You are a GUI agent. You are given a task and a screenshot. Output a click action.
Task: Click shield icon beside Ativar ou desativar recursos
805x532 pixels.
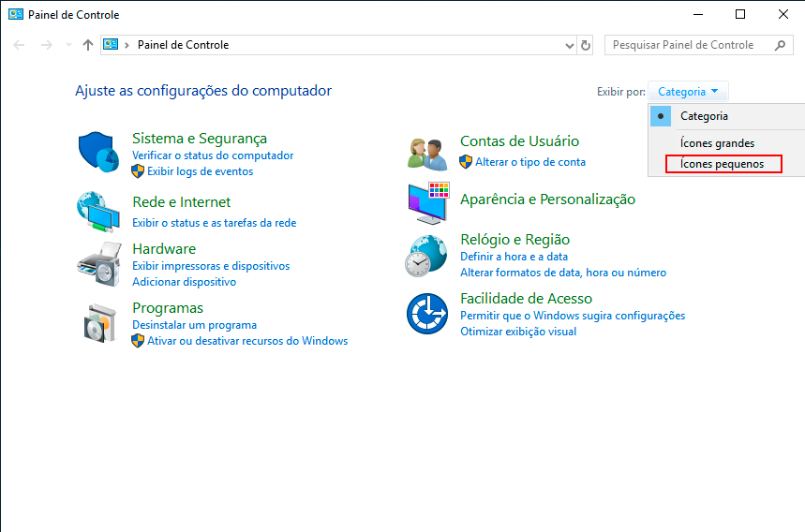tap(138, 341)
